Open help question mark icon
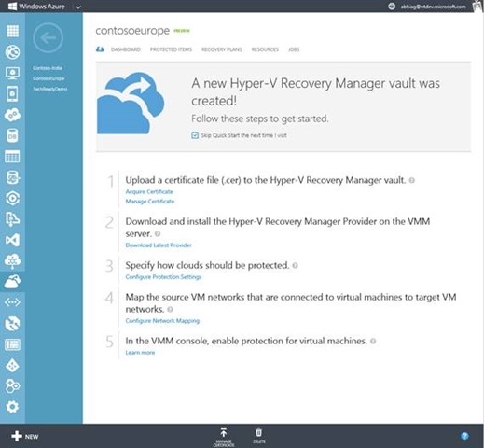The width and height of the screenshot is (484, 448). click(464, 436)
